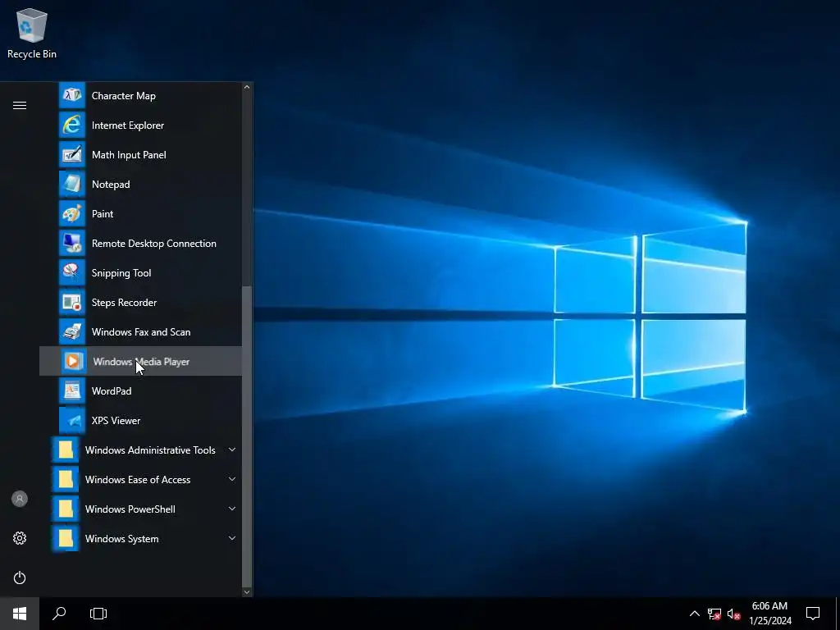Click the app list scrollbar up arrow

click(x=247, y=87)
